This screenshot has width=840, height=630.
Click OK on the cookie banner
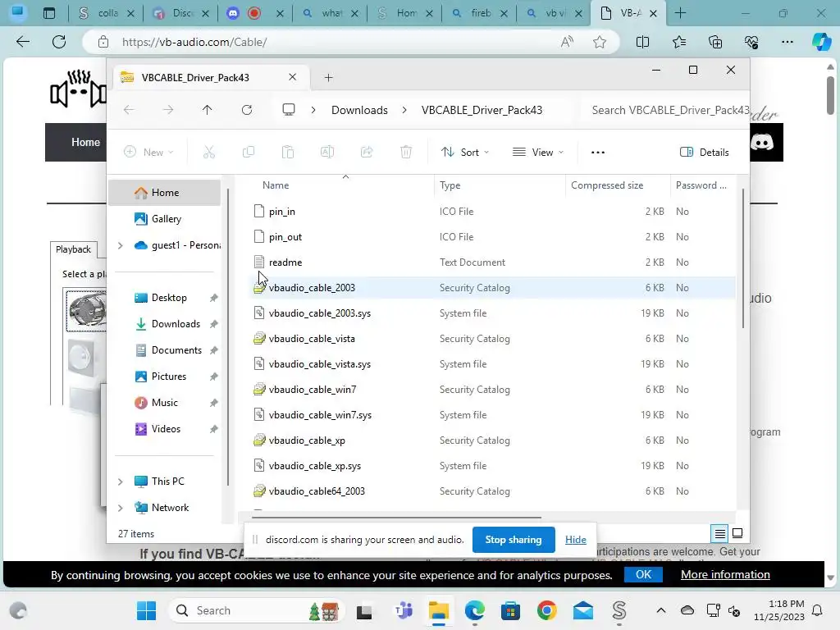643,574
